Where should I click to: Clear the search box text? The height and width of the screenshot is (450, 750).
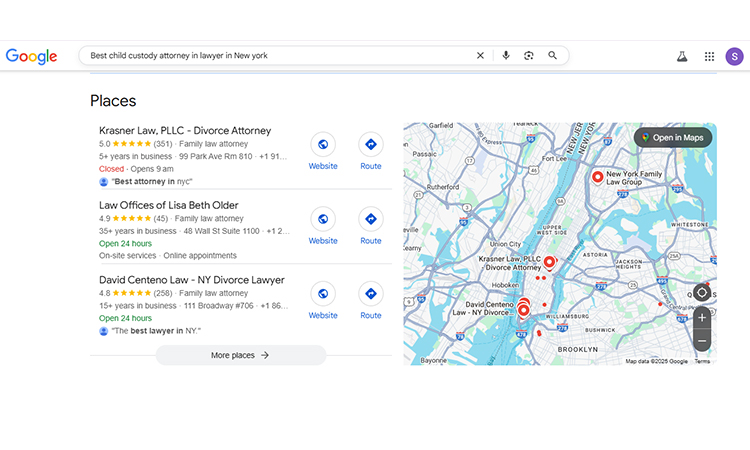click(480, 56)
